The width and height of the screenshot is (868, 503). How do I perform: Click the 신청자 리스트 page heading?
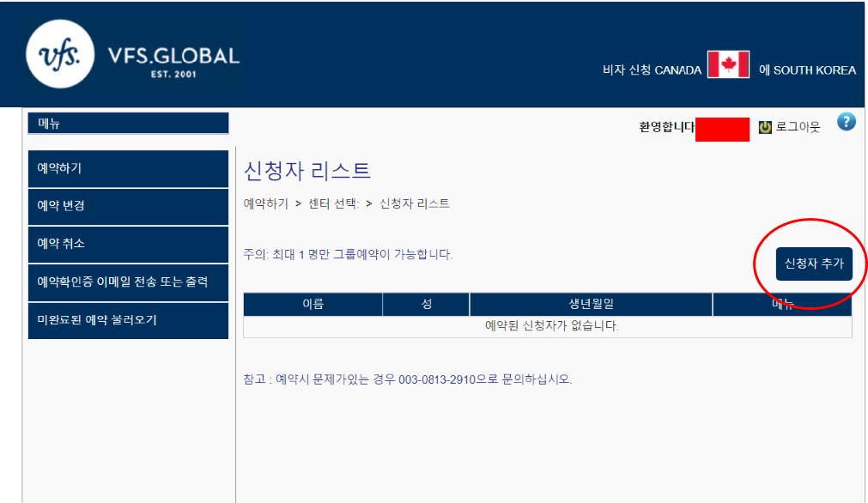click(x=307, y=171)
